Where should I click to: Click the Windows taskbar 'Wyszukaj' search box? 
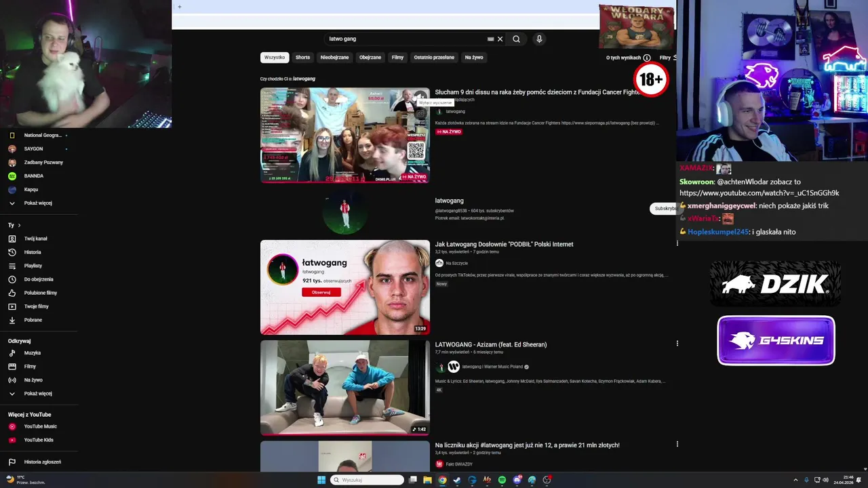click(367, 480)
